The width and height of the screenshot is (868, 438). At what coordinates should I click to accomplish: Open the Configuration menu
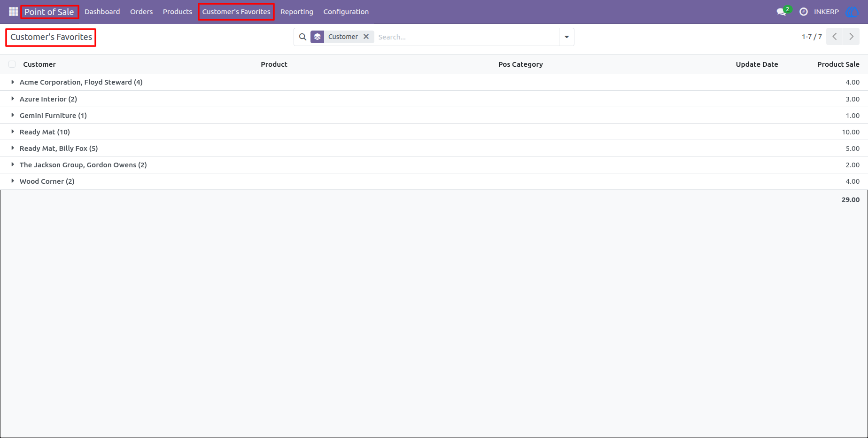click(x=346, y=12)
